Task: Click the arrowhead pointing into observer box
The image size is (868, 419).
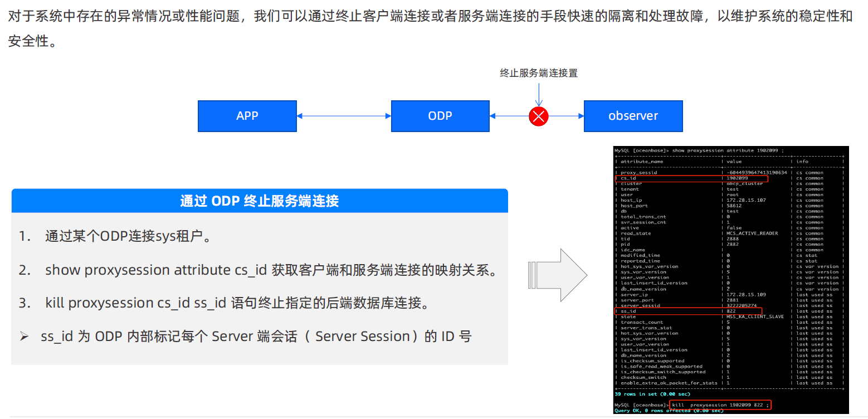Action: [580, 116]
